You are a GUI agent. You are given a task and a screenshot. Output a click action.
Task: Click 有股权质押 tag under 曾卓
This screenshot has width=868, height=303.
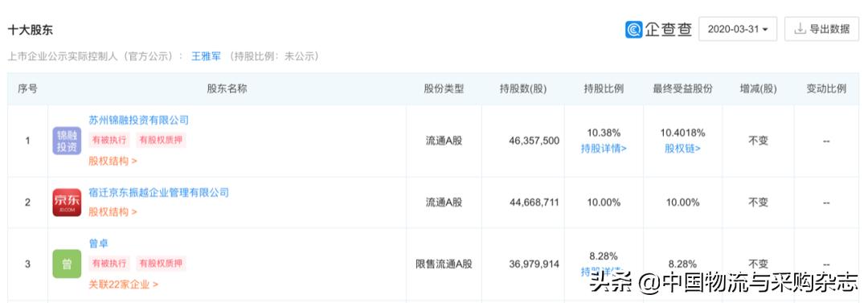tap(161, 264)
